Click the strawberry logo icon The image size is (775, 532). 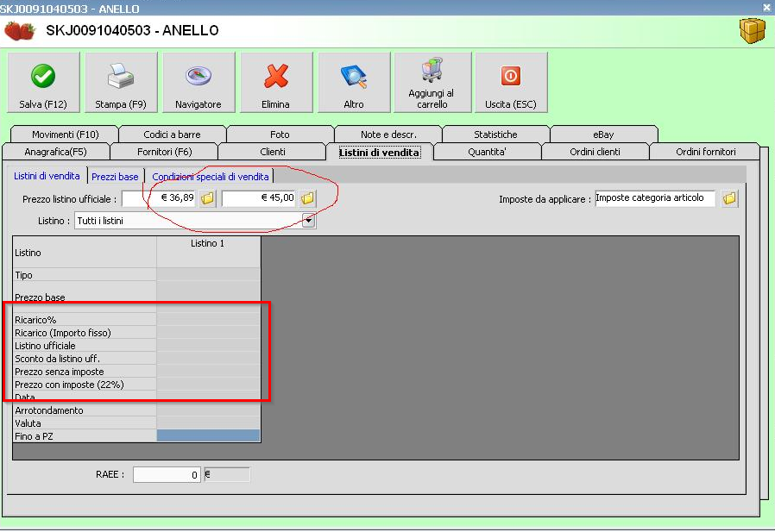pos(20,31)
